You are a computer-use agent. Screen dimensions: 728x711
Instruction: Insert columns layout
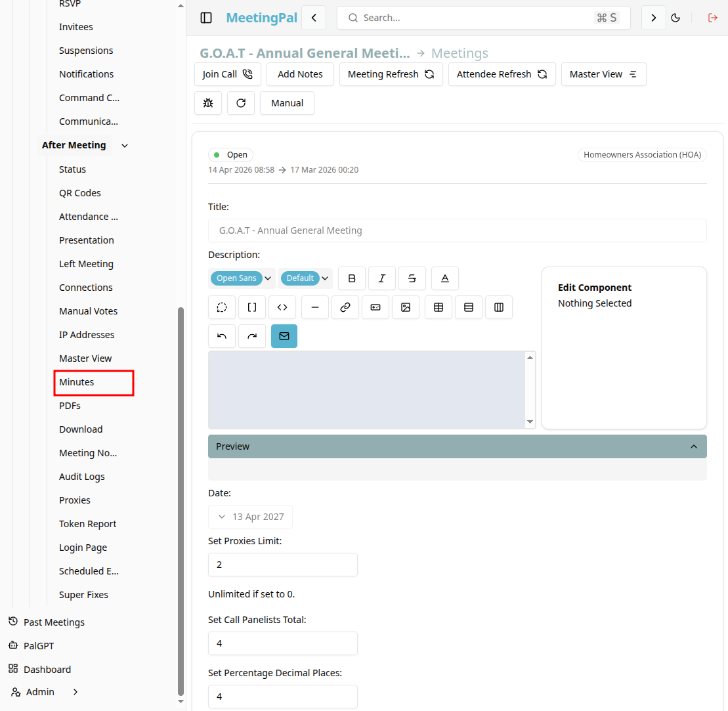(499, 307)
